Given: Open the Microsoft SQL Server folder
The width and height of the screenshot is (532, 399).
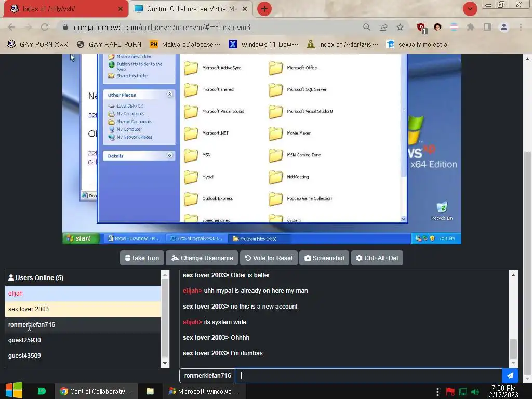Looking at the screenshot, I should coord(298,89).
